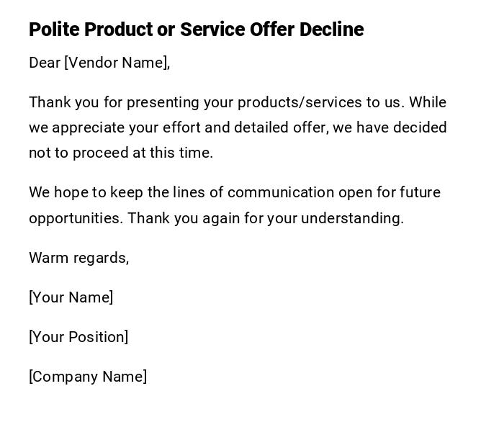Viewport: 504px width, 422px height.
Task: Click the '[Your Position]' placeholder
Action: pos(78,337)
